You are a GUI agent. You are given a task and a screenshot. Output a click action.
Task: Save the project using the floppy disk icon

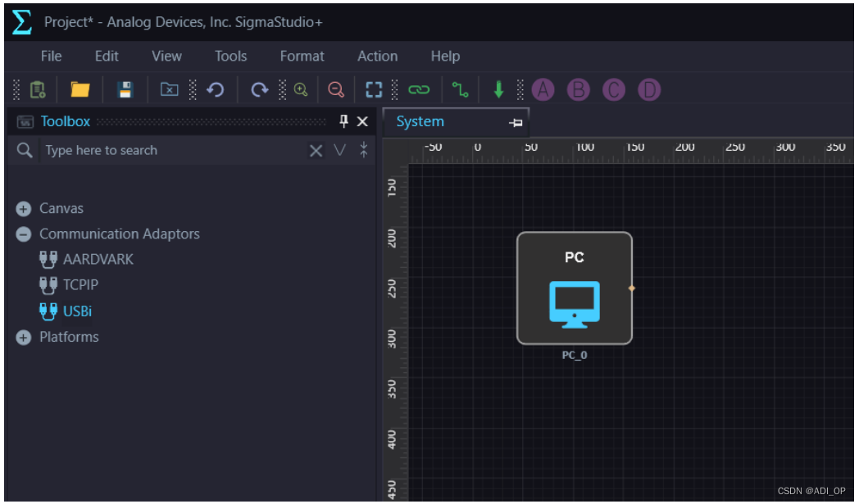tap(125, 89)
